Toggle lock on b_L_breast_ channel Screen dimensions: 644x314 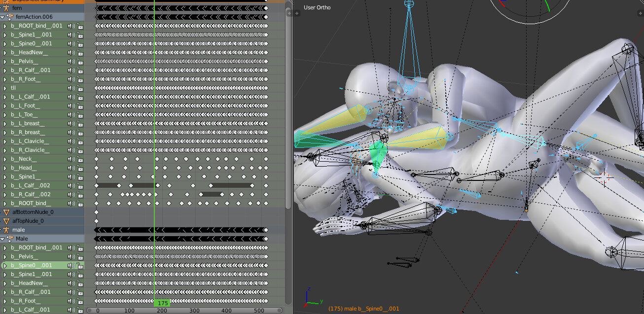[x=80, y=123]
